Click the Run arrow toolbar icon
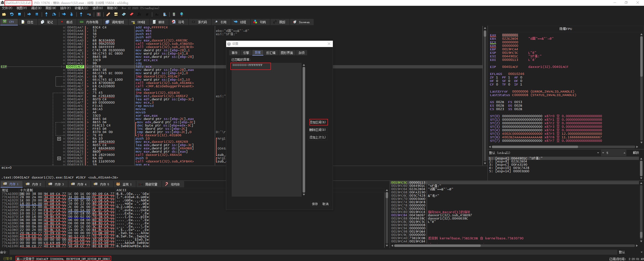644x261 pixels. [29, 14]
